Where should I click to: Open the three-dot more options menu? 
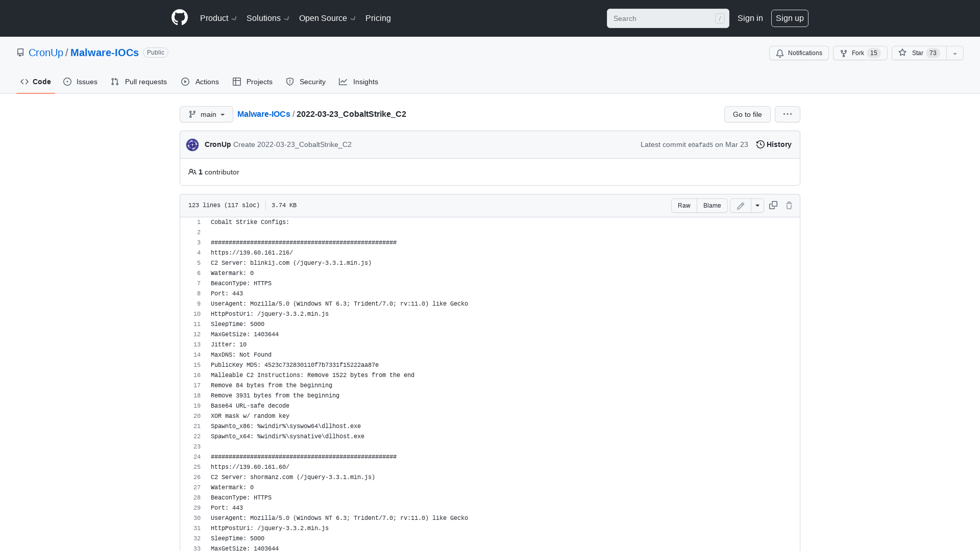pos(788,114)
